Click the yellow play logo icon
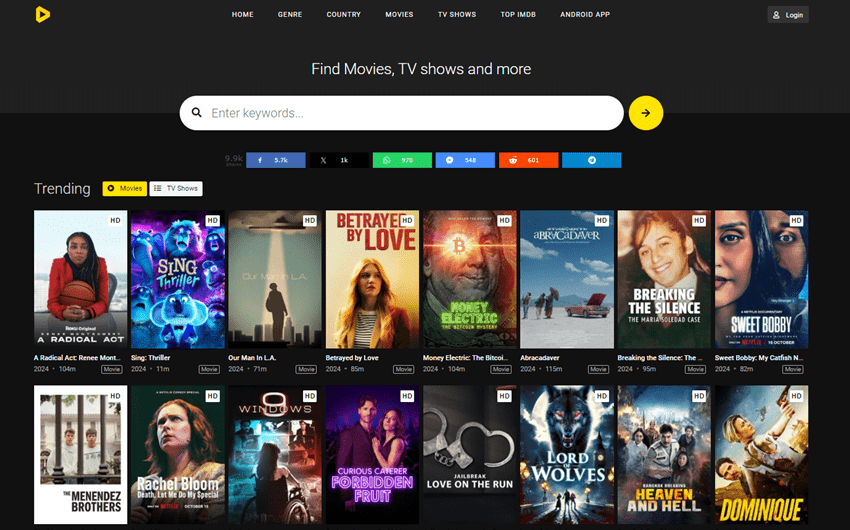This screenshot has height=530, width=850. [42, 14]
